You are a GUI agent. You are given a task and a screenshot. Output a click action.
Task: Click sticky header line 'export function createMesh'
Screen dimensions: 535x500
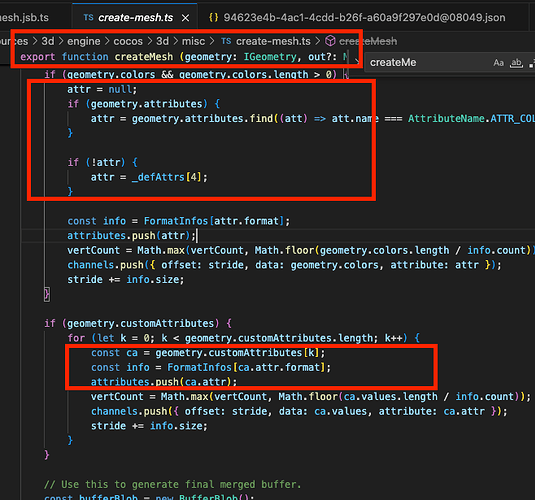(x=184, y=57)
